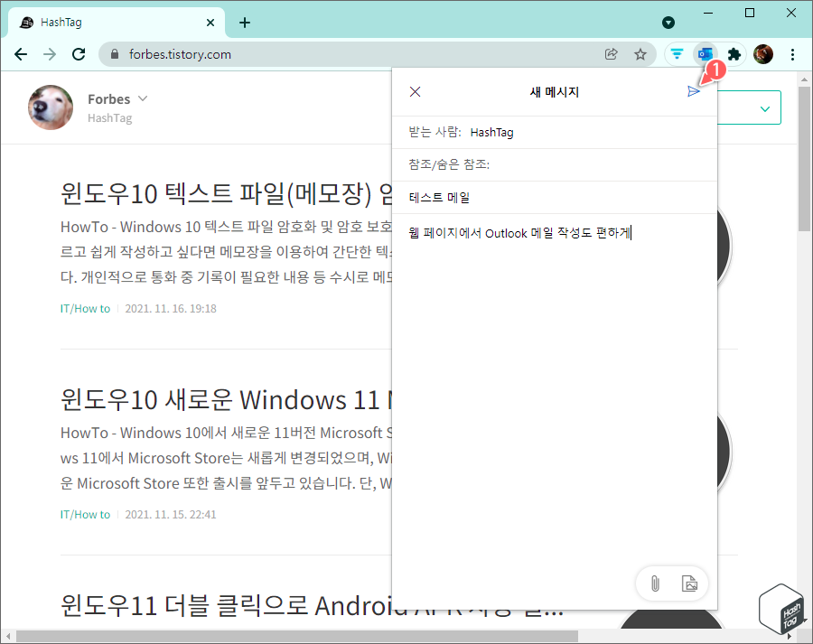Bookmark the page with the star icon
Screen dimensions: 813x644
tap(640, 54)
